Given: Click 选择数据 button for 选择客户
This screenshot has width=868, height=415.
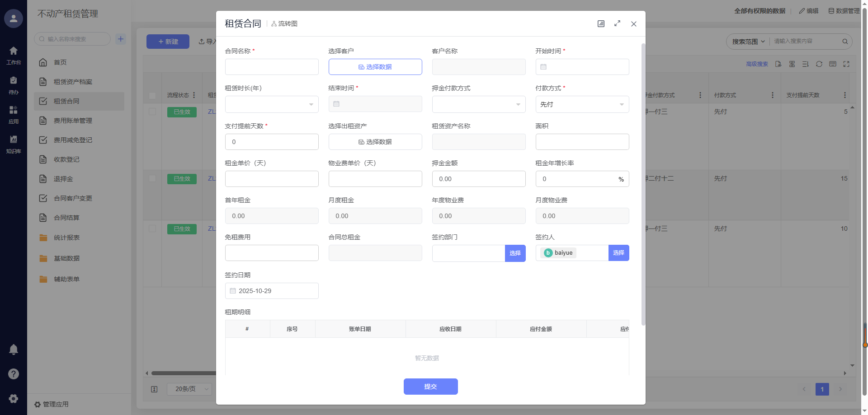Looking at the screenshot, I should pos(375,67).
